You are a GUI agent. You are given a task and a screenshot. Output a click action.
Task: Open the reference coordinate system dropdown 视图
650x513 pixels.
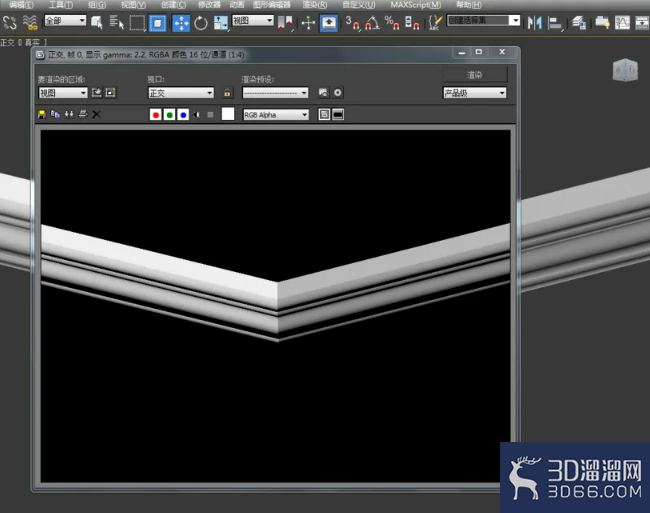pos(253,20)
